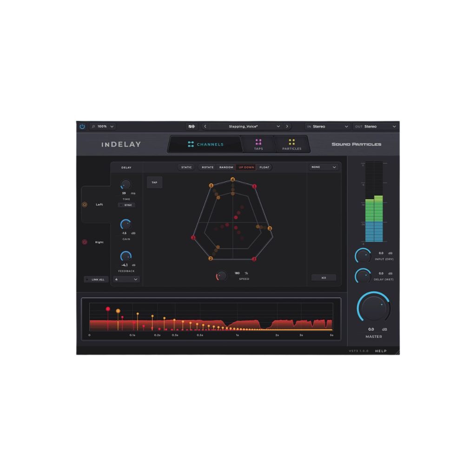Click the Channels tab icon
This screenshot has width=476, height=476.
pos(191,144)
